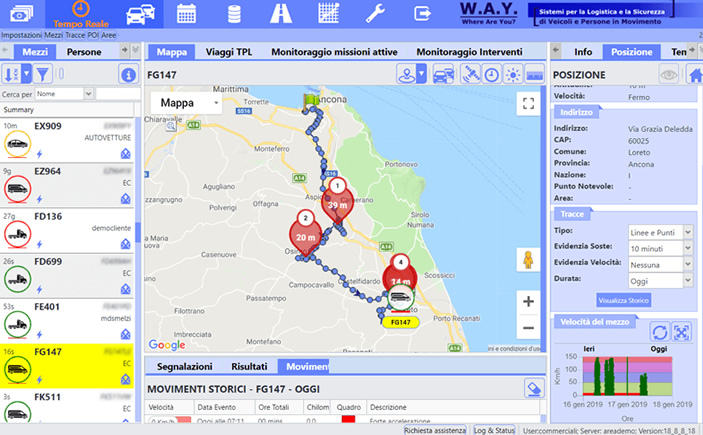703x435 pixels.
Task: Open the road routes icon
Action: (281, 14)
